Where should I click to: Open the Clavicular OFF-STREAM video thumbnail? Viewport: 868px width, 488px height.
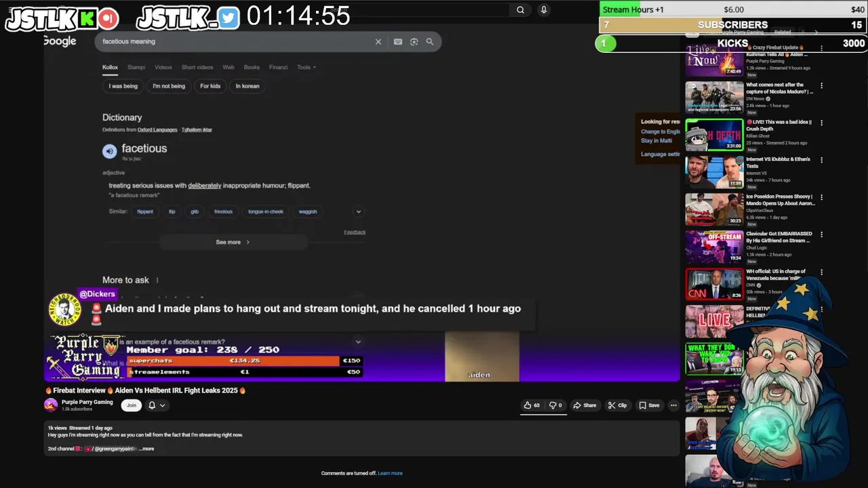point(714,246)
